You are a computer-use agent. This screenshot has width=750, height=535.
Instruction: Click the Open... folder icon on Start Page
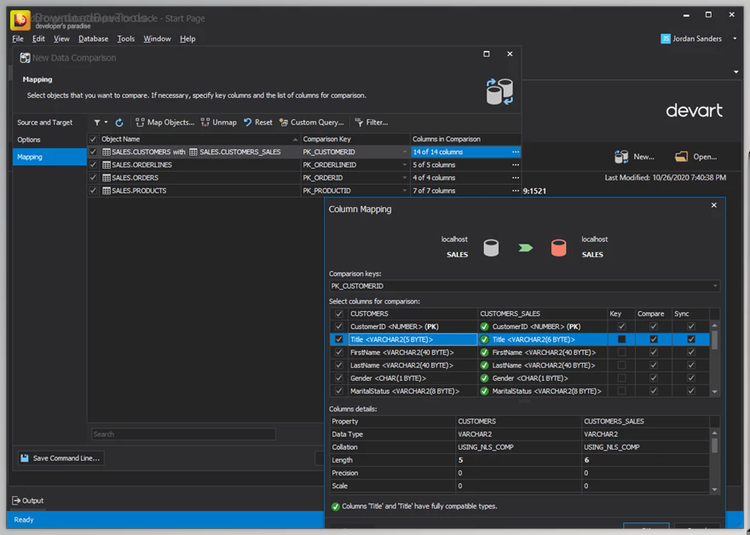click(681, 157)
